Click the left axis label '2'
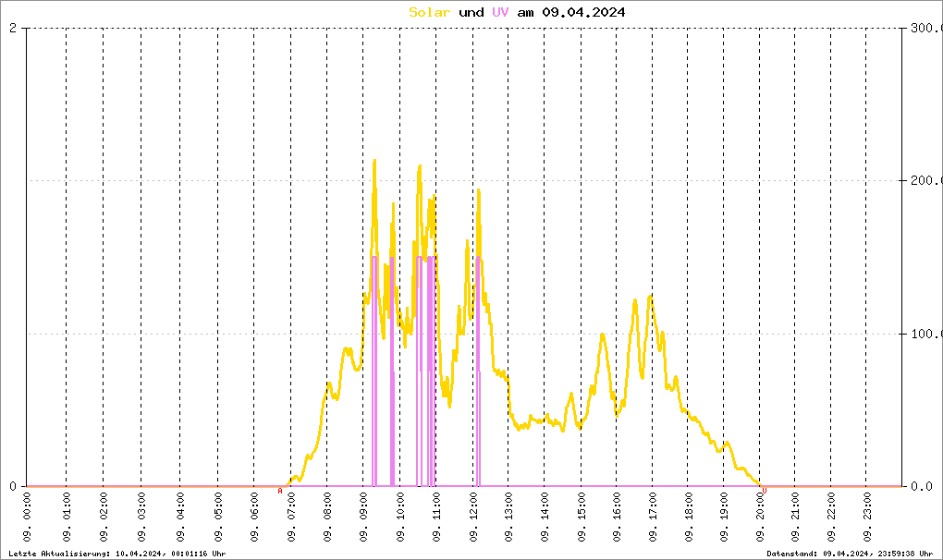 [13, 29]
